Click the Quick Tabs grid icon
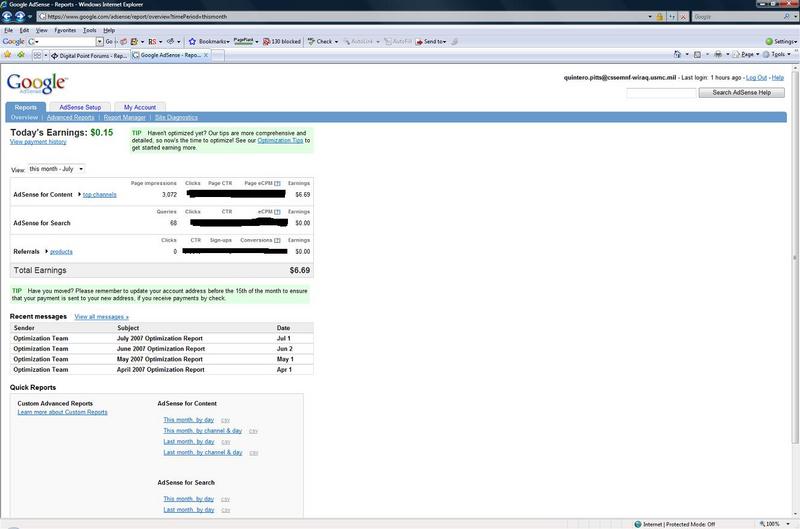800x529 pixels. click(x=37, y=55)
